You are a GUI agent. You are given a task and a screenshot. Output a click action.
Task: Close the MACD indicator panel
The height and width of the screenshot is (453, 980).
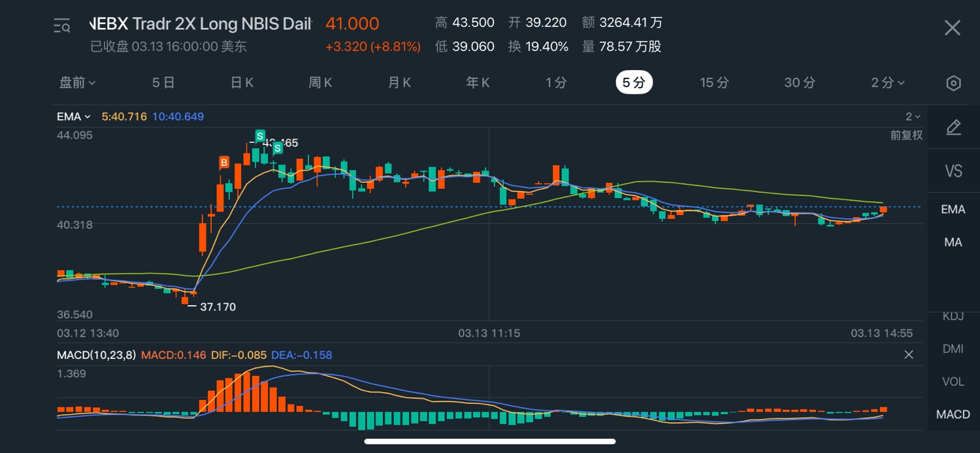(909, 355)
